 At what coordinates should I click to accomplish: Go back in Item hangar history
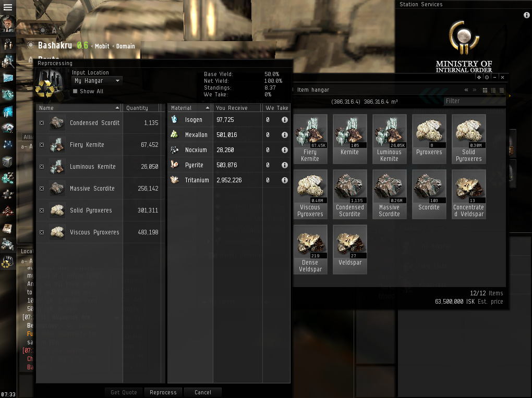pyautogui.click(x=466, y=90)
